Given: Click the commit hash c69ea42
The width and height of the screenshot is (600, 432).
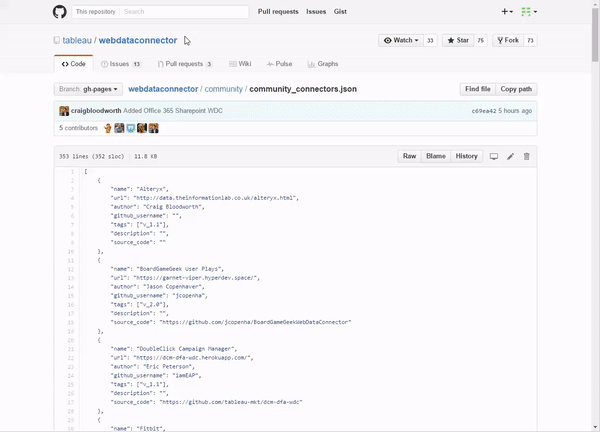Looking at the screenshot, I should click(x=484, y=111).
